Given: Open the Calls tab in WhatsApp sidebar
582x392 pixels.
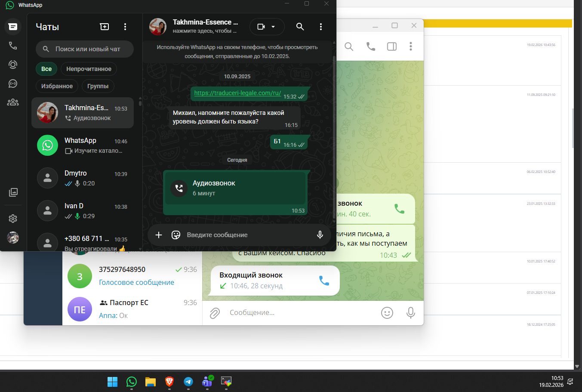Looking at the screenshot, I should (x=13, y=46).
